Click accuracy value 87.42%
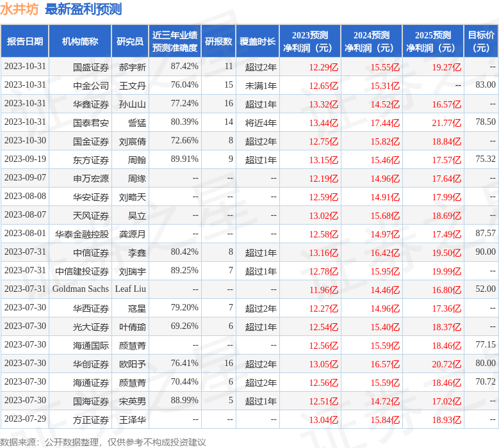The height and width of the screenshot is (448, 499). click(x=184, y=66)
